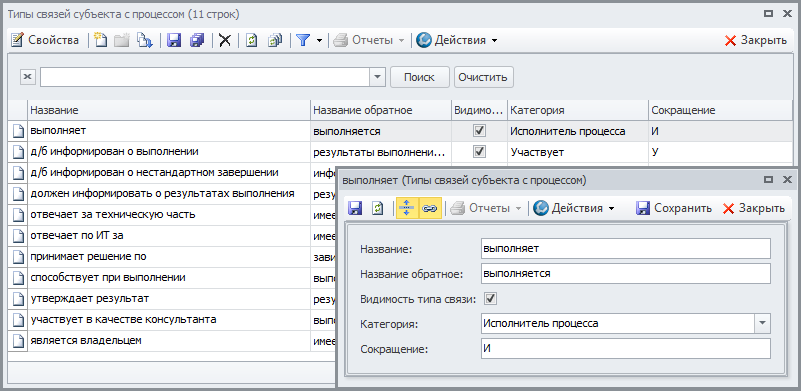Click the refresh all icon with stacked pages
Viewport: 801px width, 391px height.
(275, 40)
